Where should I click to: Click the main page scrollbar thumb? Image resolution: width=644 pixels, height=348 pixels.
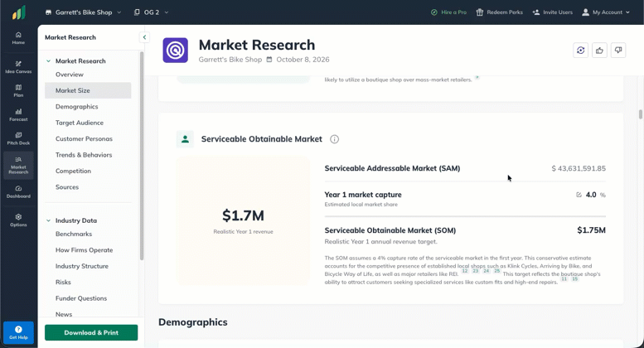[x=641, y=114]
